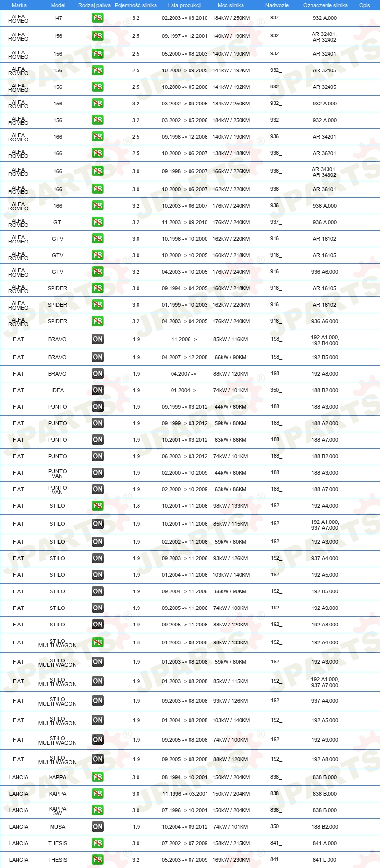Click production years '01.2004 ->'
The image size is (380, 868).
(x=184, y=390)
